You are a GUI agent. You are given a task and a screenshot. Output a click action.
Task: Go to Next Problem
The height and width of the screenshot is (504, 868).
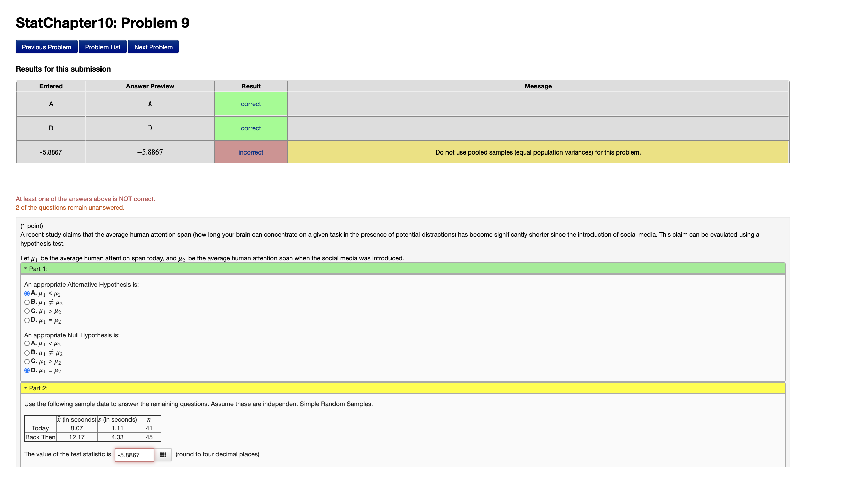153,47
